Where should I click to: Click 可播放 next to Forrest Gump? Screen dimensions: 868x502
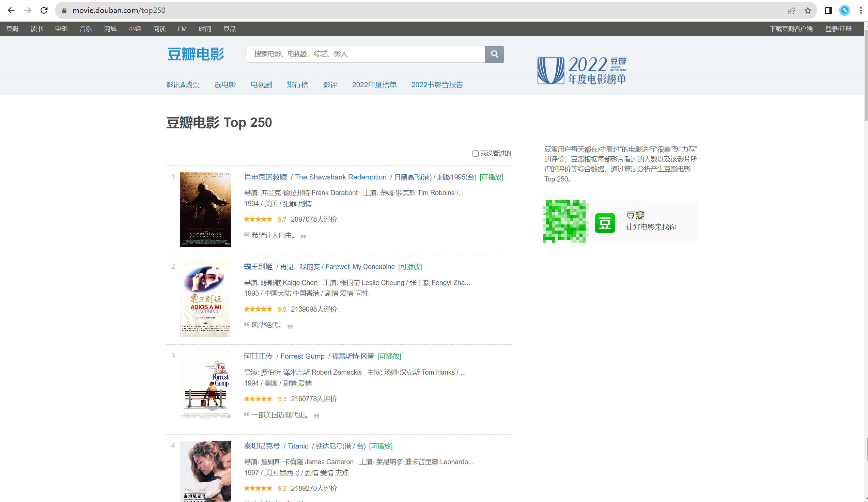click(x=389, y=356)
